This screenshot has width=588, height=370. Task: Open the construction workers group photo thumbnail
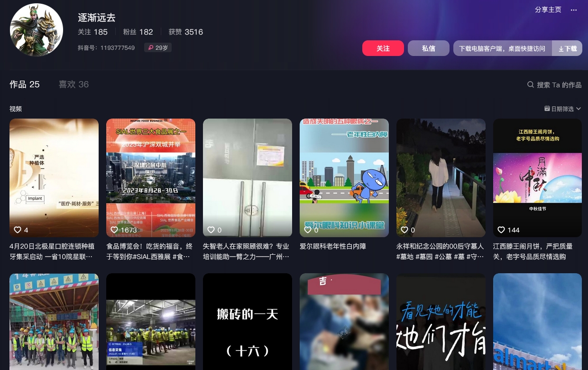(54, 322)
